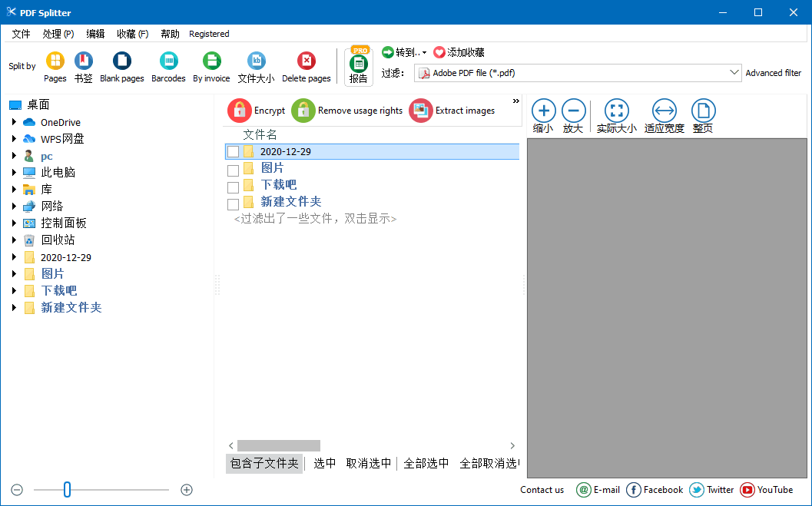Select 回收站 in folder tree
The image size is (812, 506).
click(x=58, y=240)
